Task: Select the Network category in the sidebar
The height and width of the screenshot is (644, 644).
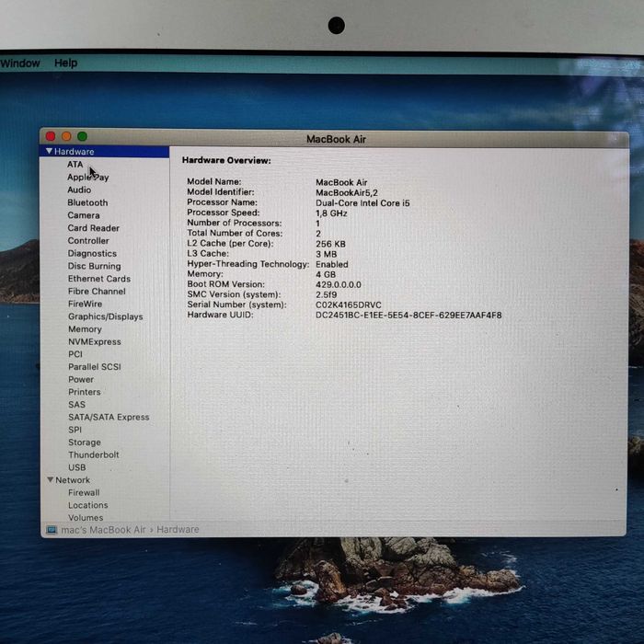Action: (x=73, y=479)
